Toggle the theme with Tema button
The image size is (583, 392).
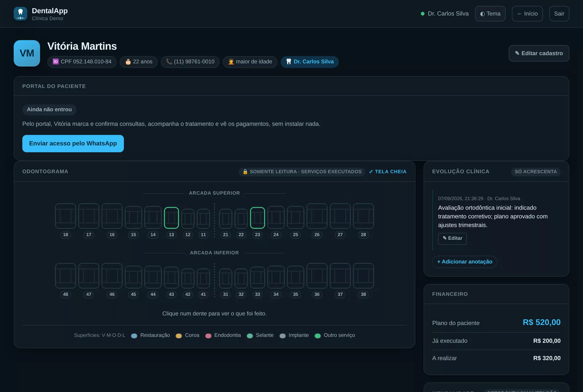(490, 13)
